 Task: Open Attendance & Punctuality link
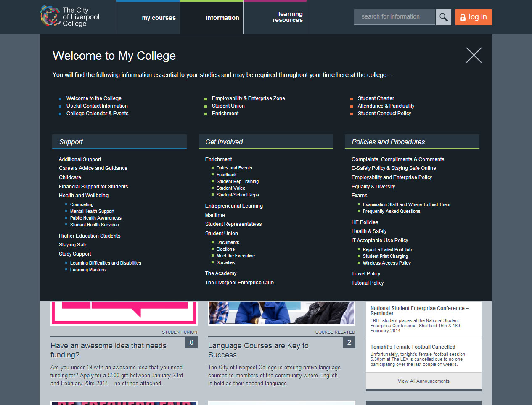pyautogui.click(x=386, y=106)
